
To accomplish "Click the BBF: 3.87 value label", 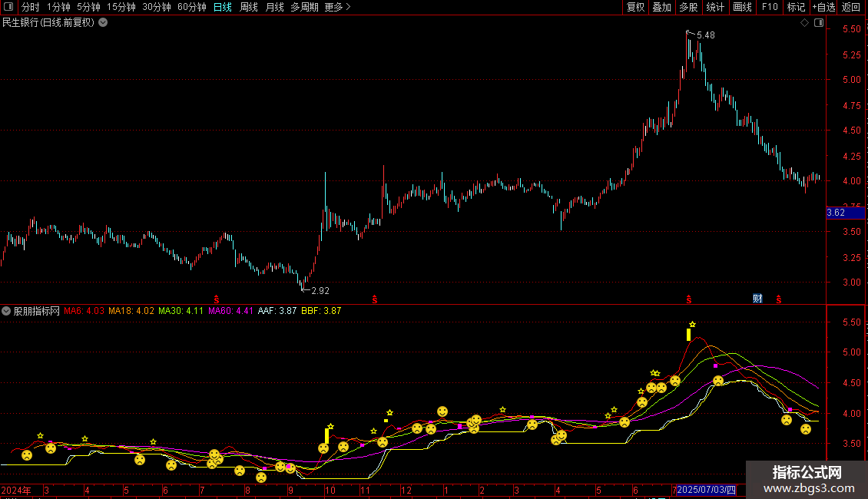I will coord(321,311).
